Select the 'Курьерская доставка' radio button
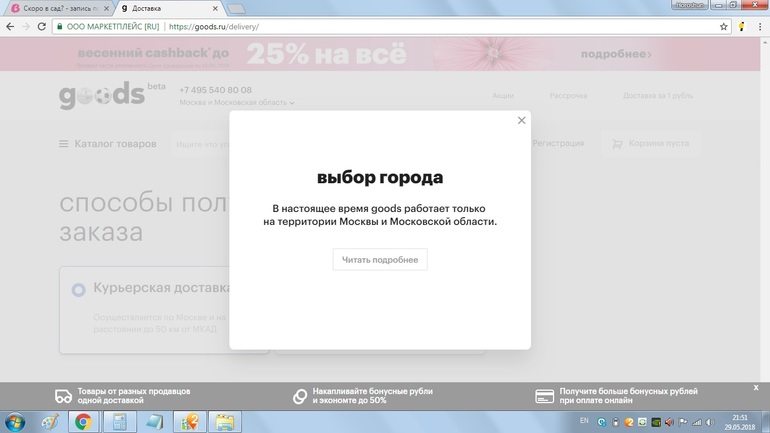Screen dimensions: 770x433 tap(78, 290)
